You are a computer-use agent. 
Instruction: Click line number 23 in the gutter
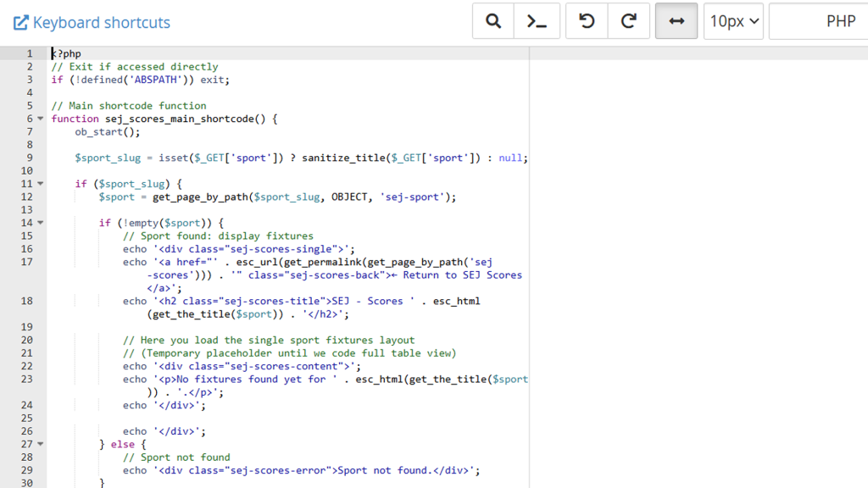point(26,380)
